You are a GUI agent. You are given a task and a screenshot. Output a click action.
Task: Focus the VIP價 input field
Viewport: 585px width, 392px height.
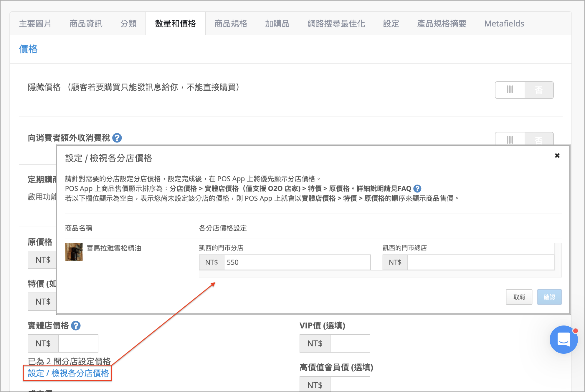(350, 343)
